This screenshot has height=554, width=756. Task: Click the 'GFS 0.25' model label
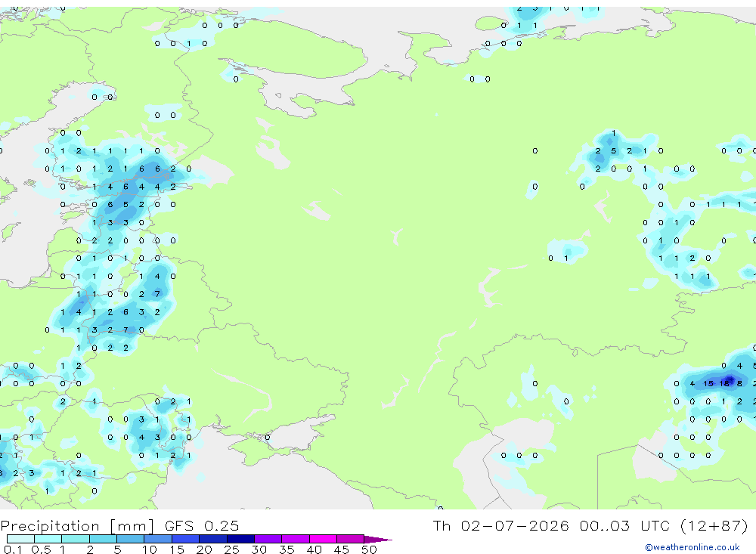click(x=202, y=525)
